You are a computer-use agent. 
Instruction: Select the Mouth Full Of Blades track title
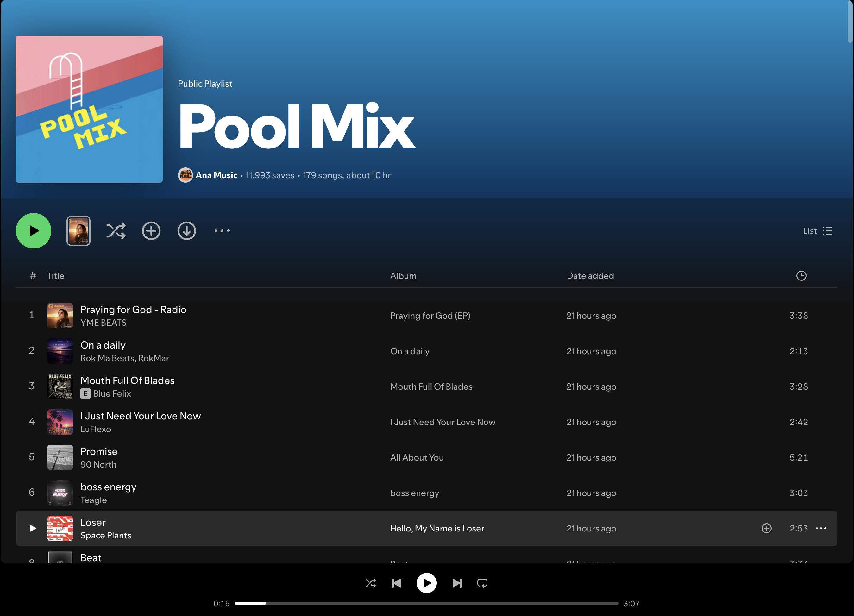click(x=127, y=380)
